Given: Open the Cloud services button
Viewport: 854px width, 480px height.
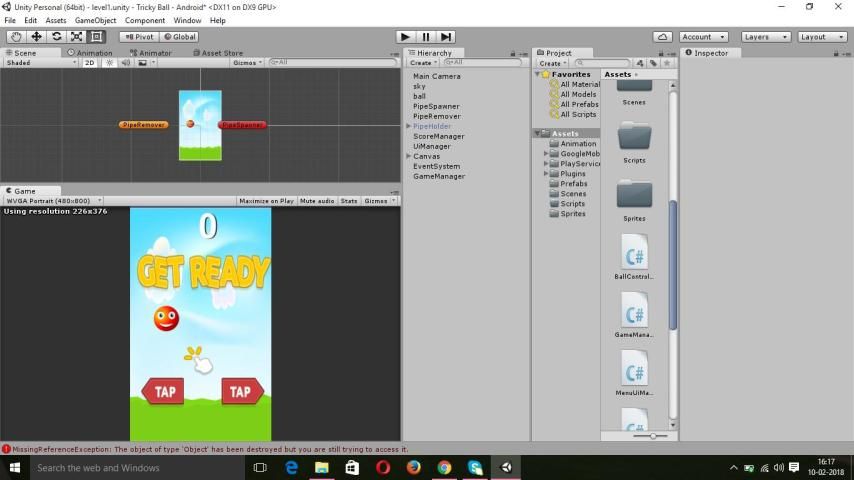Looking at the screenshot, I should click(x=662, y=37).
